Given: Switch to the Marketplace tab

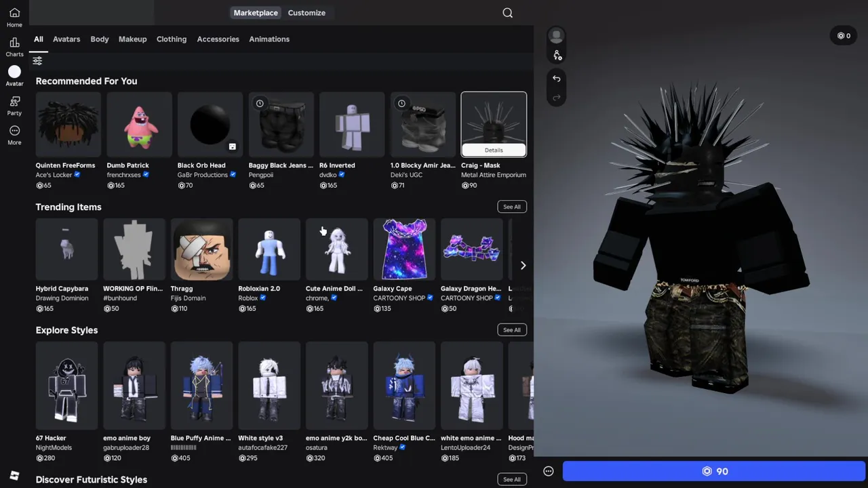Looking at the screenshot, I should point(256,13).
